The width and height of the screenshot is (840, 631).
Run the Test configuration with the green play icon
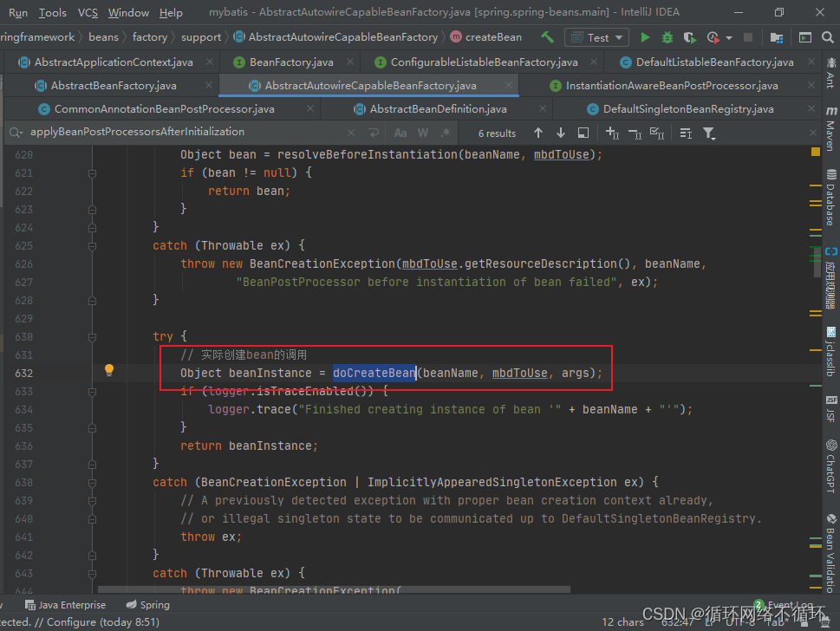645,38
